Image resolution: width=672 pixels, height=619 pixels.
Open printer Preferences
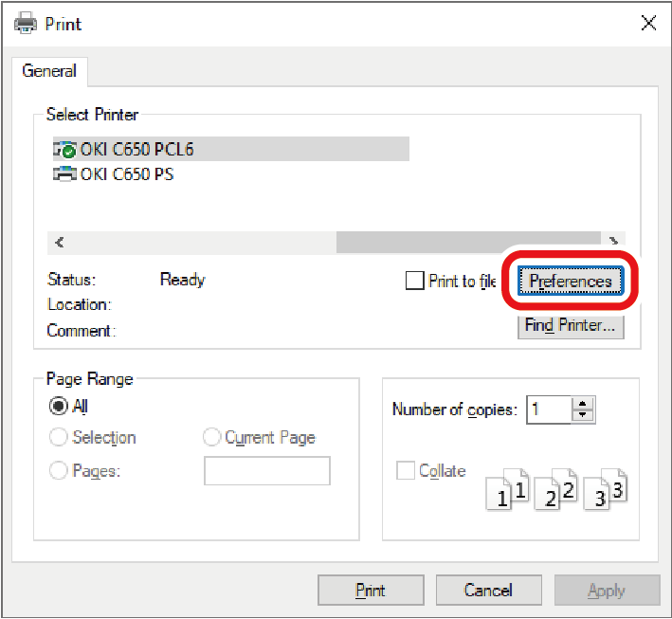point(570,281)
